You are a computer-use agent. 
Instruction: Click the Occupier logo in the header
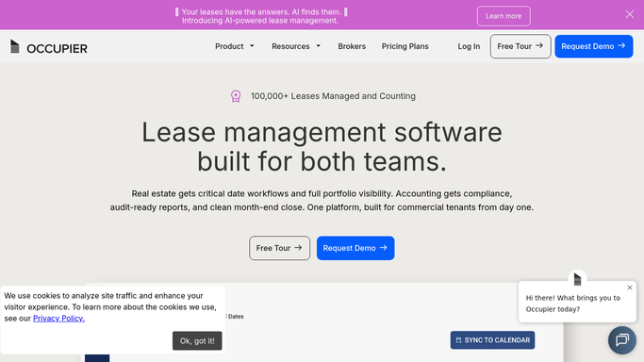pos(48,47)
